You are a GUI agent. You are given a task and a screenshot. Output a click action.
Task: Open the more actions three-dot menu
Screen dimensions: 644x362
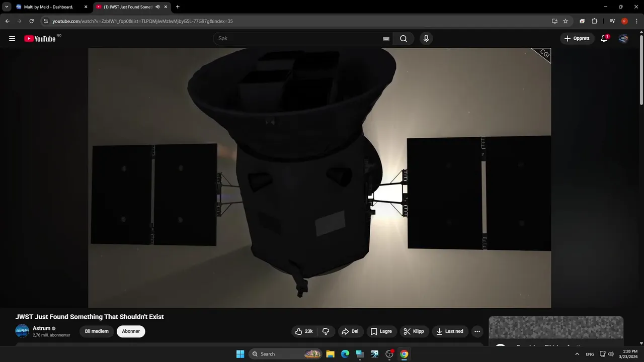(477, 331)
